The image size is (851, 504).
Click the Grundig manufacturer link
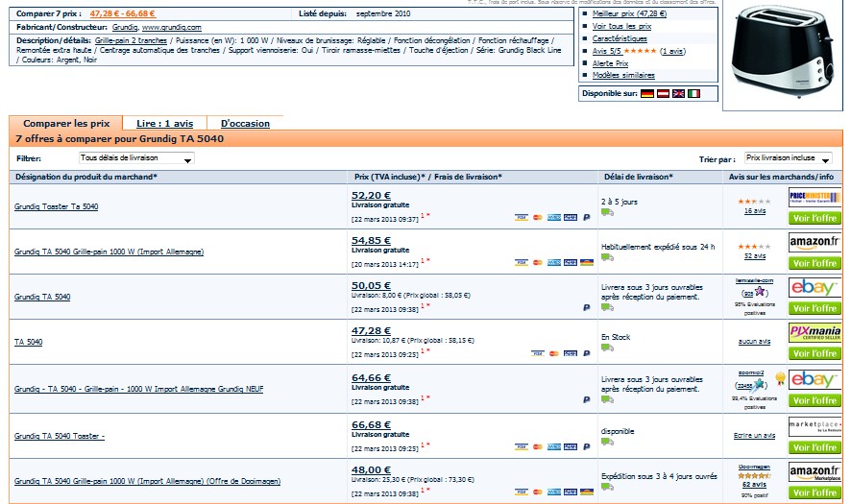tap(125, 27)
